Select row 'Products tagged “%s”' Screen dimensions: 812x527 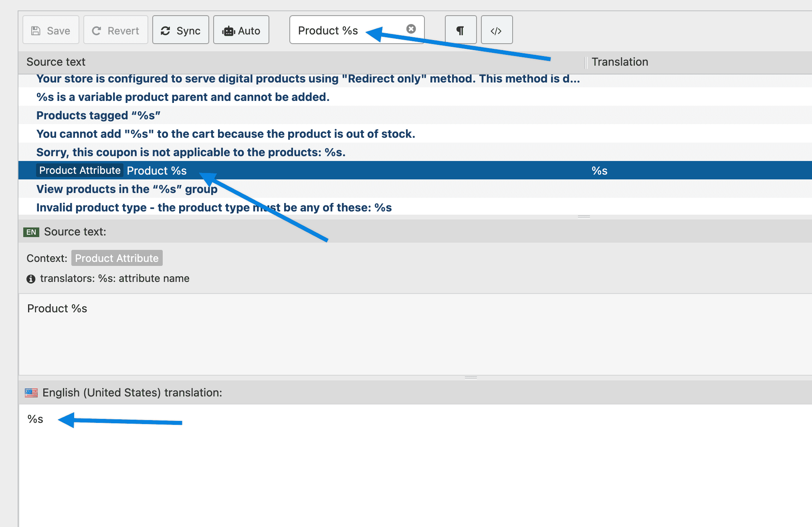coord(415,115)
